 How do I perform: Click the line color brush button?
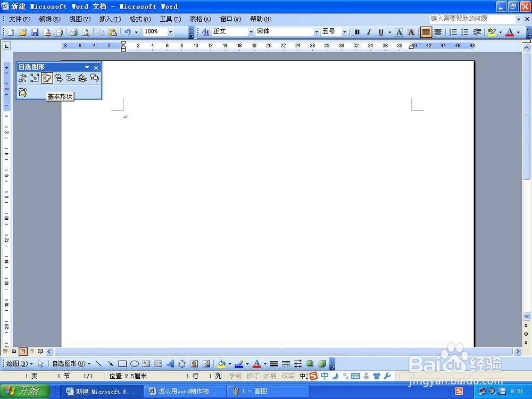pyautogui.click(x=239, y=364)
